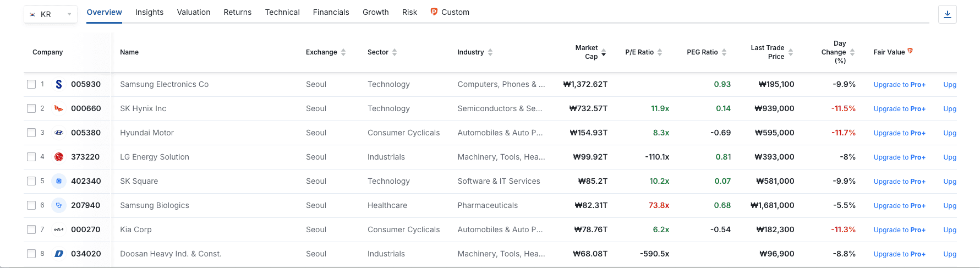Tick the Kia Corp row checkbox
The image size is (980, 268).
[x=31, y=229]
